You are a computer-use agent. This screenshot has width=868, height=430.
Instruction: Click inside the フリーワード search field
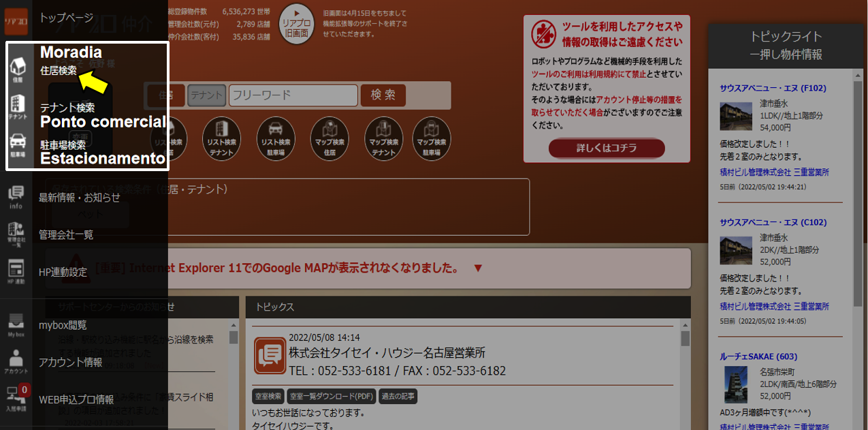click(x=293, y=95)
